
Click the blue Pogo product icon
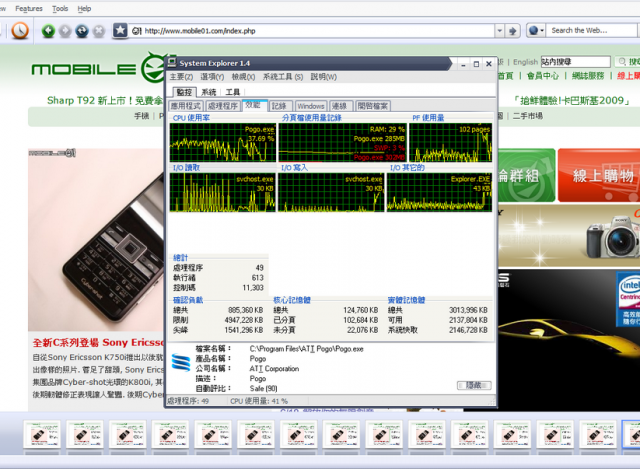pyautogui.click(x=181, y=363)
